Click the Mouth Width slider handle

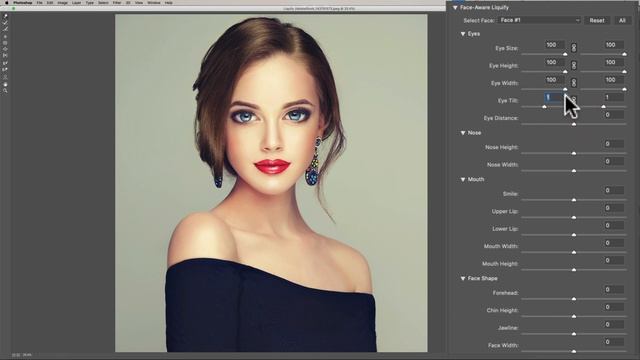point(574,252)
